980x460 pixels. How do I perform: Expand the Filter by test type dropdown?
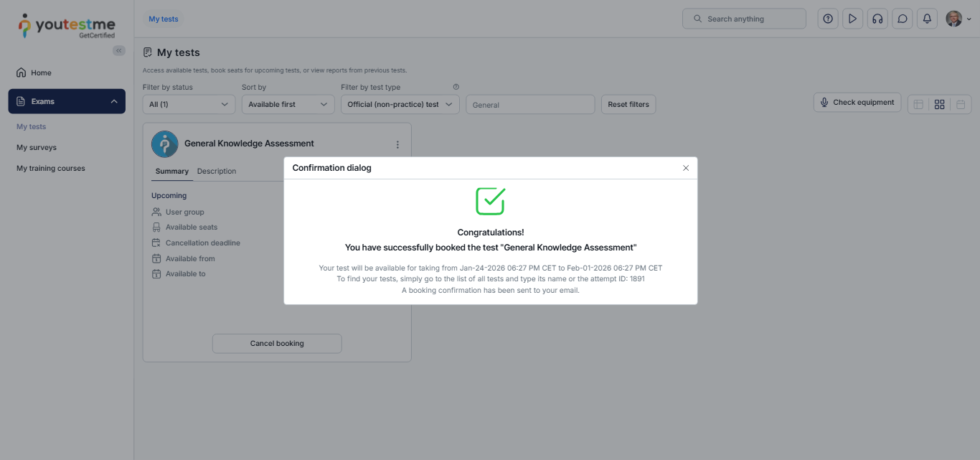400,105
